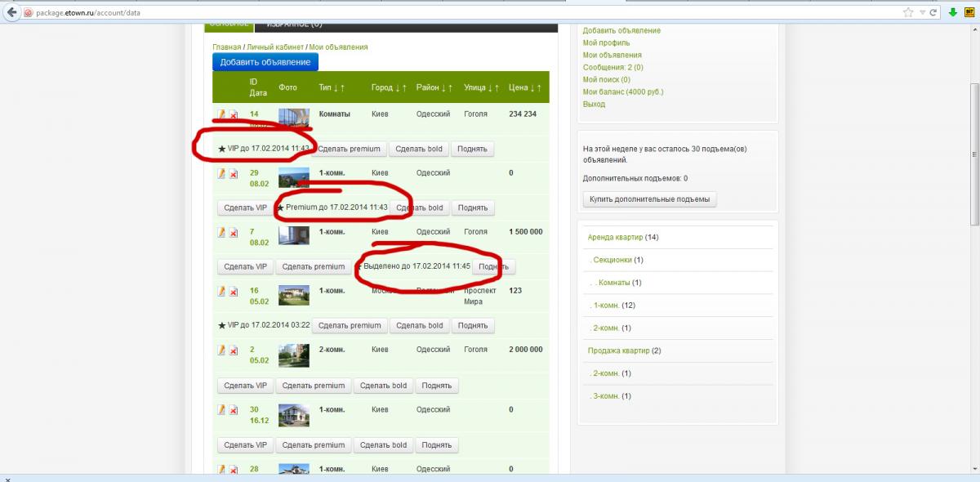
Task: Click the edit pencil icon for listing 7
Action: coord(221,232)
